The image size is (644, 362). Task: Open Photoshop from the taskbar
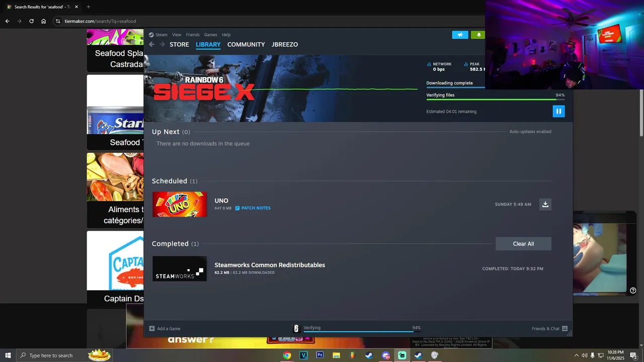319,355
